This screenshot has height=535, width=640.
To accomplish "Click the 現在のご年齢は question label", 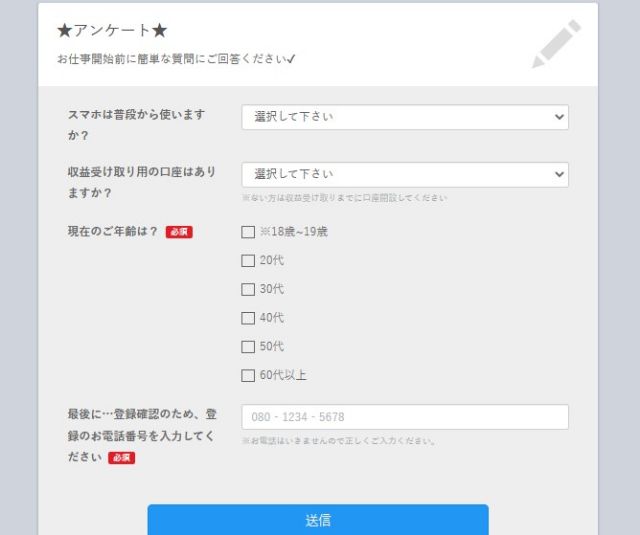I will [x=112, y=231].
